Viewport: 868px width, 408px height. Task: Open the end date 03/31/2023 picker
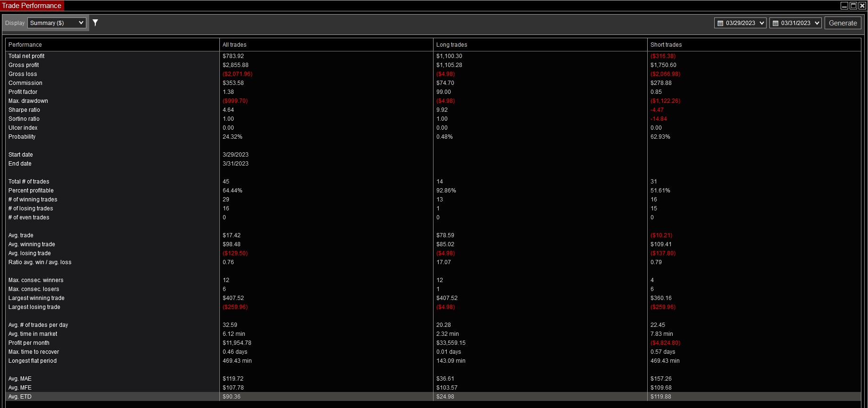[795, 23]
